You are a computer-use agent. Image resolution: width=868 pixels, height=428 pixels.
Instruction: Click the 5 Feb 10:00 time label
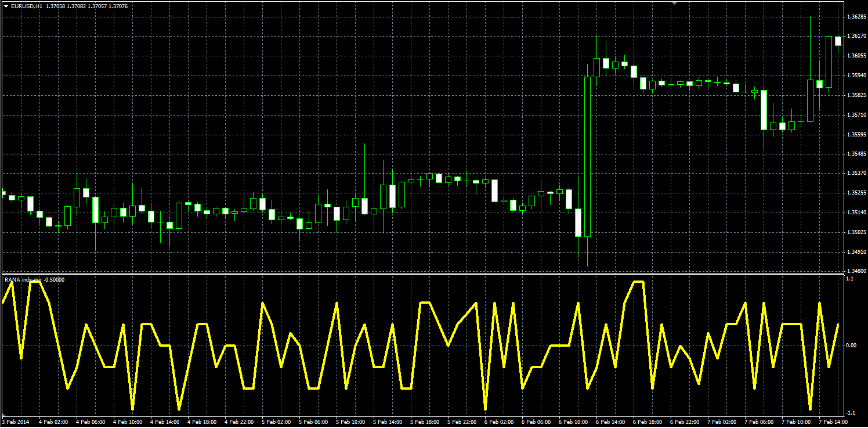[x=350, y=422]
